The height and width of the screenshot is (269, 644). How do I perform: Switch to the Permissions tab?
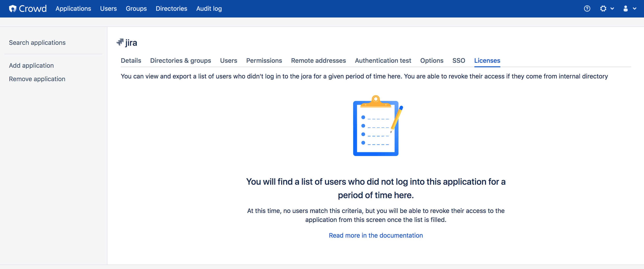(264, 61)
